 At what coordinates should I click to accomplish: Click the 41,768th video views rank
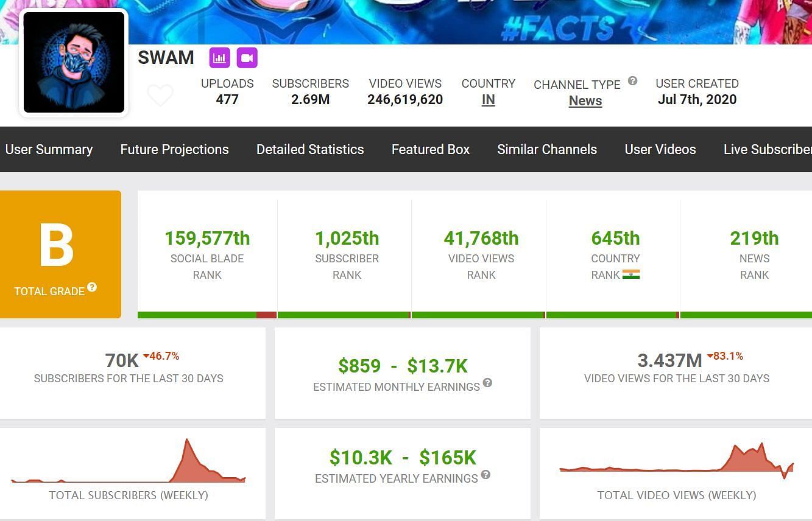[x=481, y=238]
